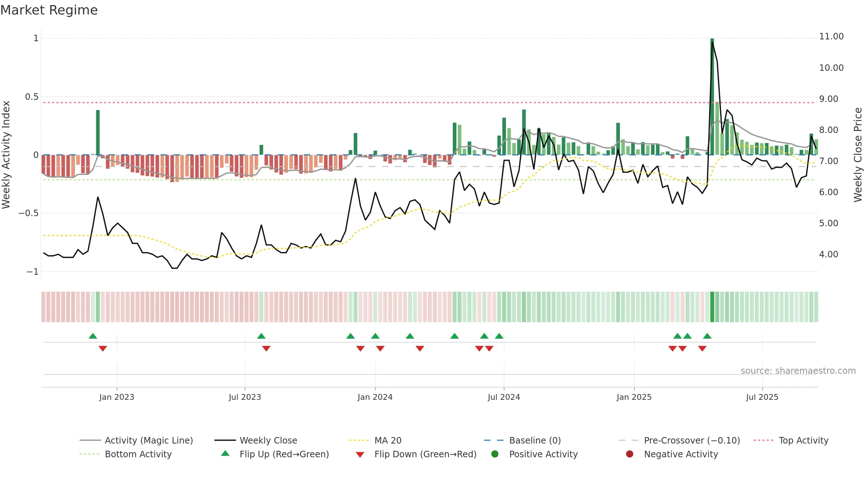Click the Market Regime chart title
868x488 pixels.
click(49, 10)
